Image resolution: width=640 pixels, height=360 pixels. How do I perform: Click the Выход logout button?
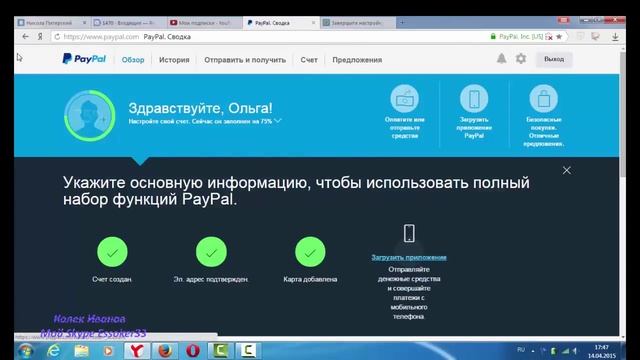(x=554, y=59)
